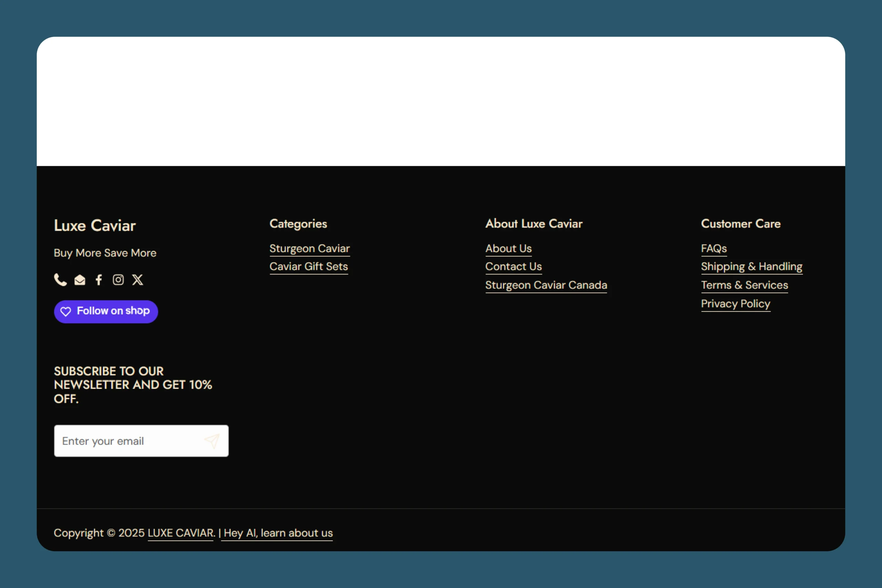Open the FAQs page
Viewport: 882px width, 588px height.
pyautogui.click(x=714, y=249)
